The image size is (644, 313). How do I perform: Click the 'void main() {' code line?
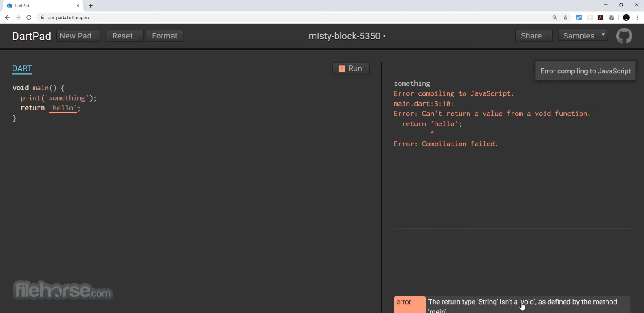pos(38,88)
